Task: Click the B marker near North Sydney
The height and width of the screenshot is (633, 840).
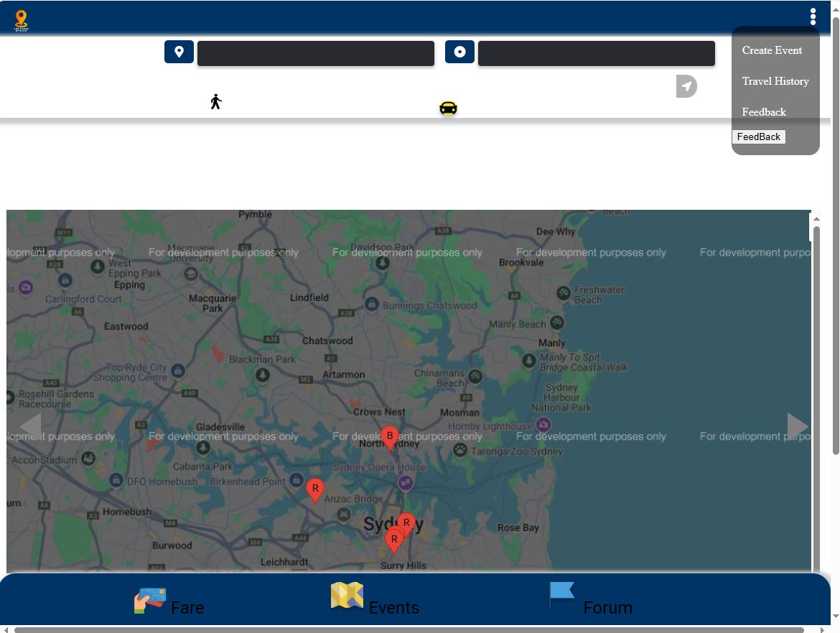Action: pyautogui.click(x=389, y=437)
